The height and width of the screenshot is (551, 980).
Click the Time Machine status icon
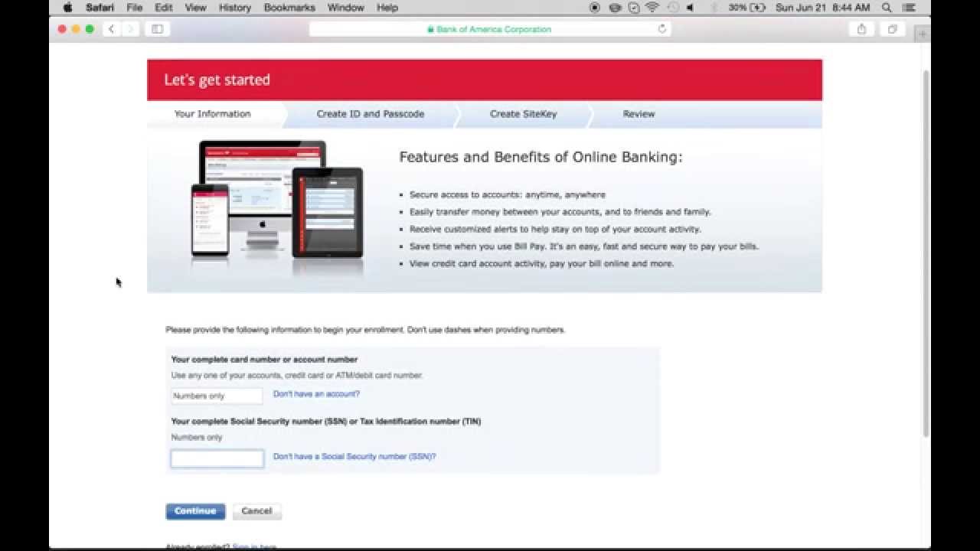tap(672, 8)
